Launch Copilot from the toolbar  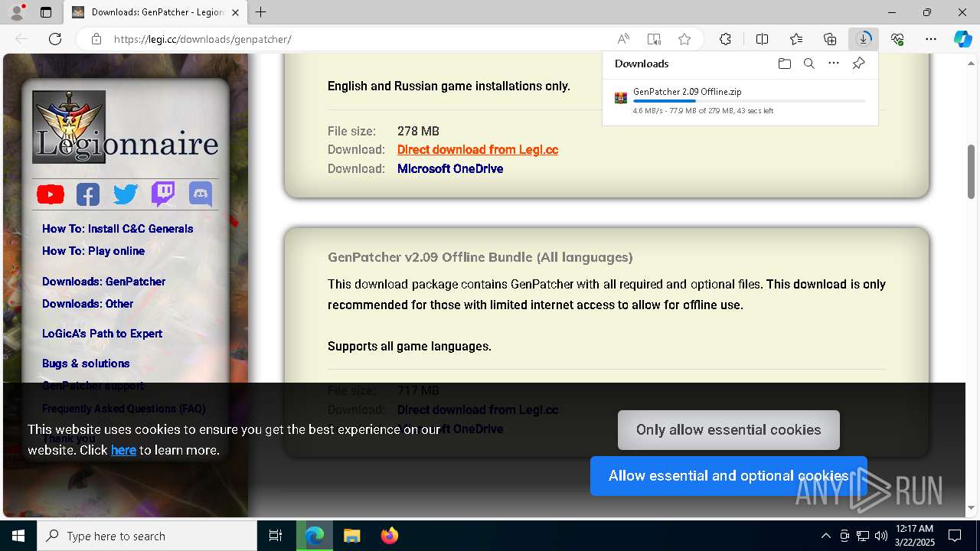(962, 39)
